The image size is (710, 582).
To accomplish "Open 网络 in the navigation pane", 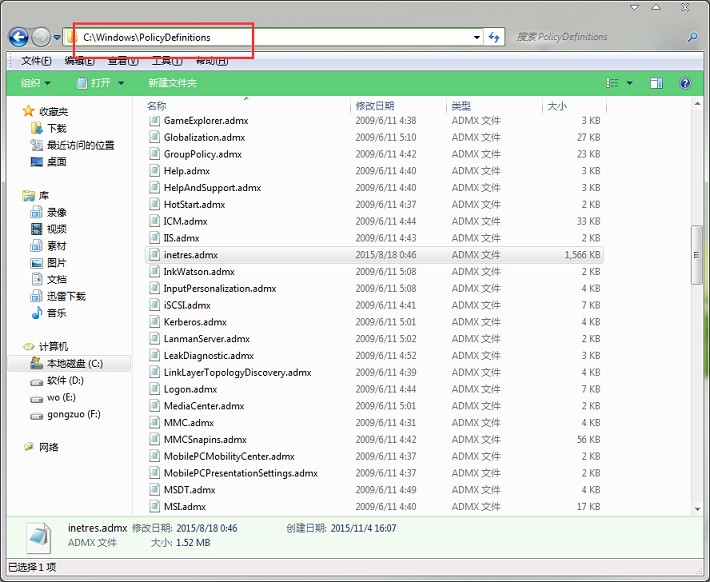I will click(48, 447).
